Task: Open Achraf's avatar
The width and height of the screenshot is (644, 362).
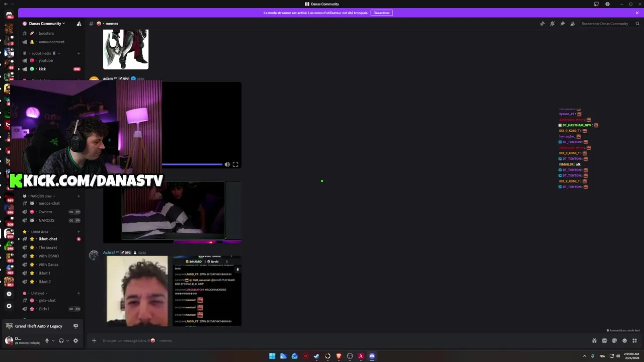Action: 94,255
